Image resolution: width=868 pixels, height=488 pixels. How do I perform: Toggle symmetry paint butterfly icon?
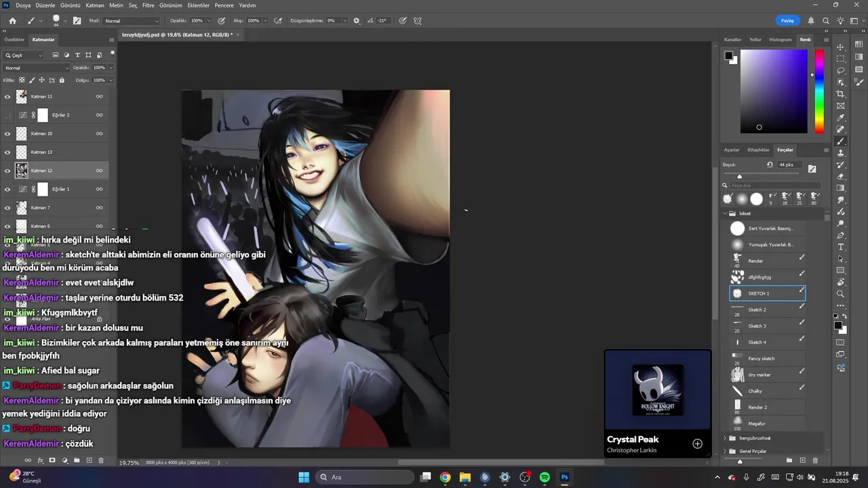(418, 20)
